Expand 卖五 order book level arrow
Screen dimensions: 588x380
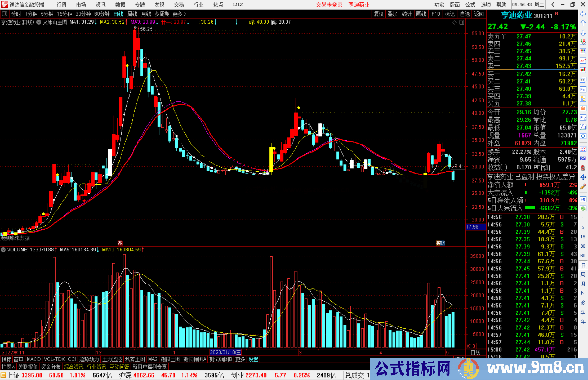[503, 37]
